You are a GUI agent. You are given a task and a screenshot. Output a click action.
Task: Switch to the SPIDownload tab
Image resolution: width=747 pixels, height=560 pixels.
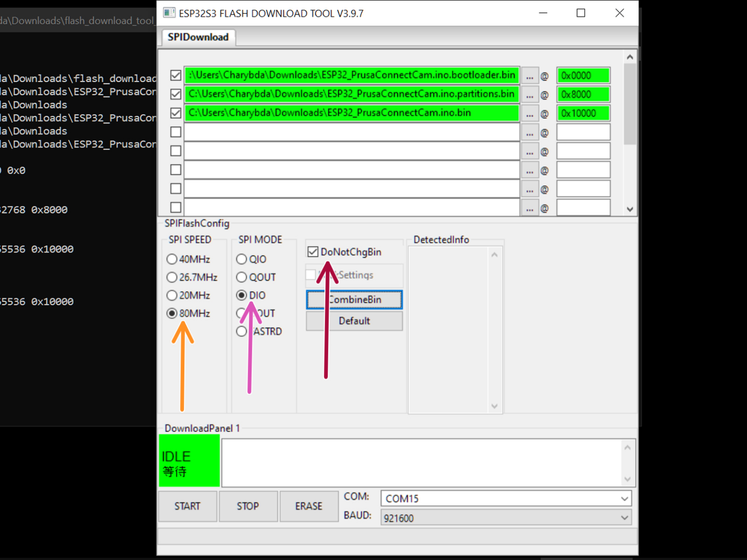point(198,37)
